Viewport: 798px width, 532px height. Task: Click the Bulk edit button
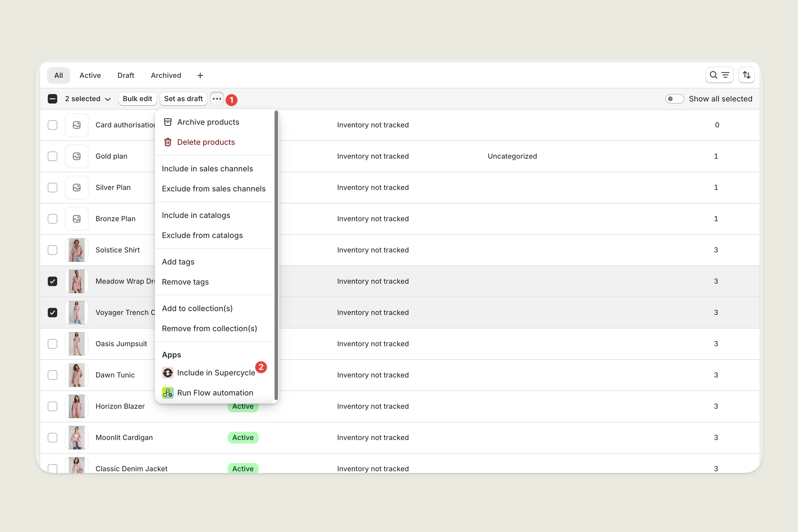tap(137, 99)
